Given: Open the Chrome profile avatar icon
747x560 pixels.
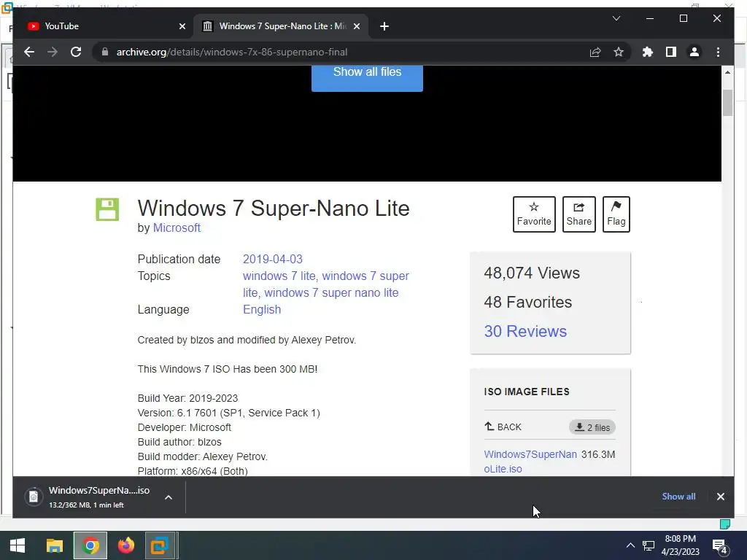Looking at the screenshot, I should point(694,52).
